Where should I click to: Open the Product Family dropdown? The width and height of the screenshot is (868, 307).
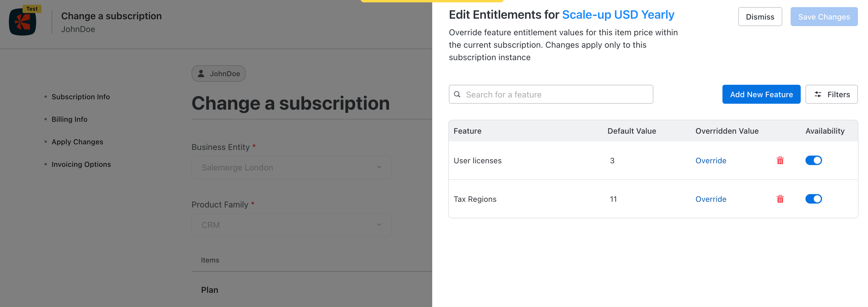(x=291, y=225)
